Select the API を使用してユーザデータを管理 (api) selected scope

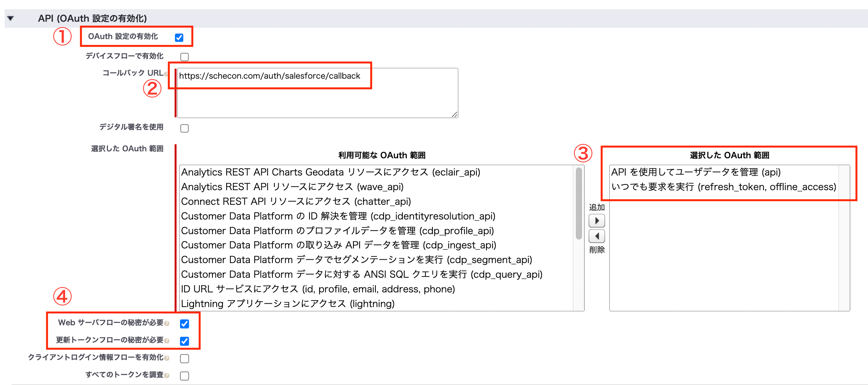coord(696,172)
